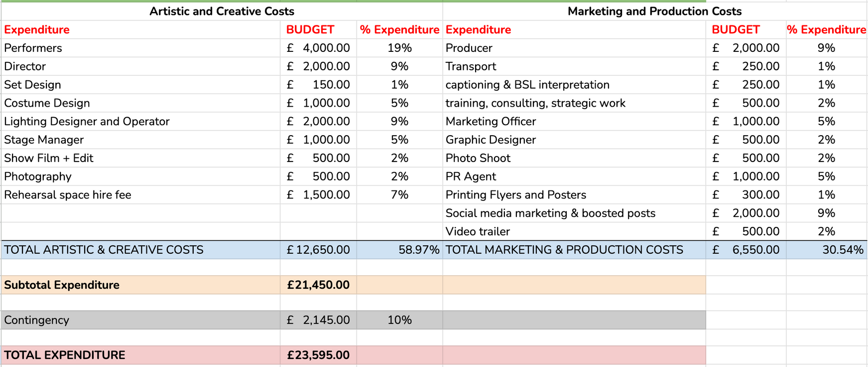Click the Stage Manager budget cell
This screenshot has width=868, height=367.
(x=318, y=140)
